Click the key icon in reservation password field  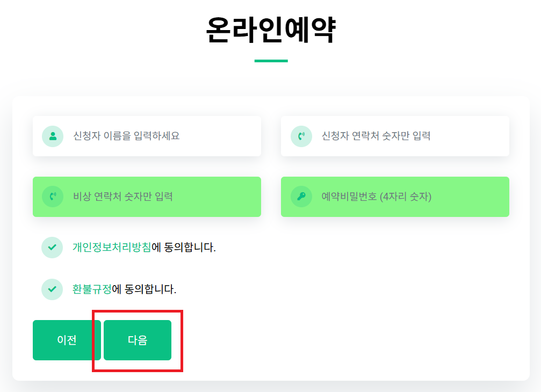coord(301,197)
